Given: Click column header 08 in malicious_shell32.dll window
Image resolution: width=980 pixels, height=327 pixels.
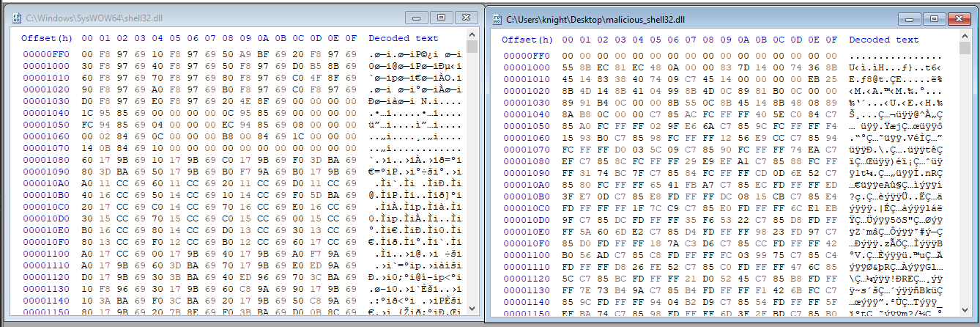Looking at the screenshot, I should pyautogui.click(x=708, y=40).
